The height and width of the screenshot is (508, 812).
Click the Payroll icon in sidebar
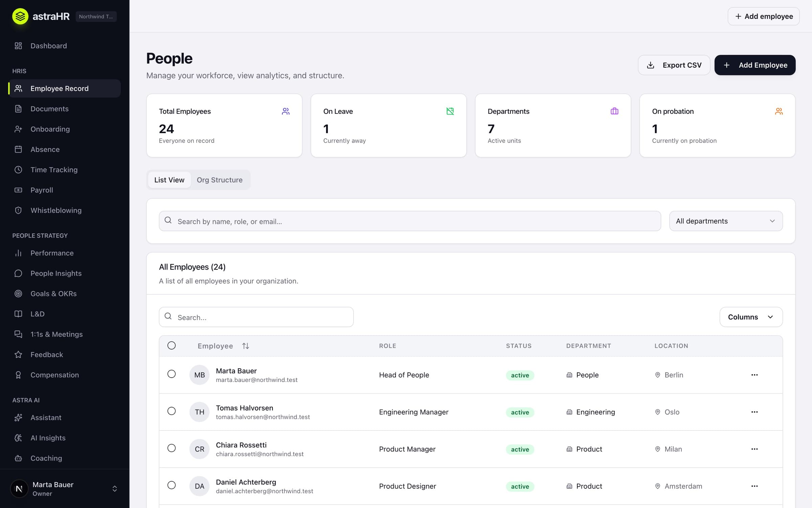pyautogui.click(x=18, y=190)
